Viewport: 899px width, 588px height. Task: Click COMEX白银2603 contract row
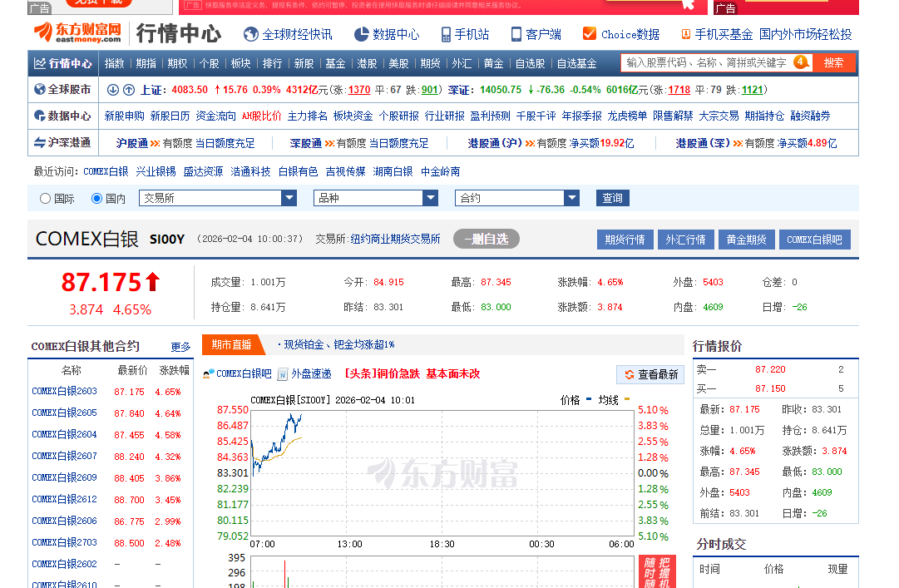110,392
